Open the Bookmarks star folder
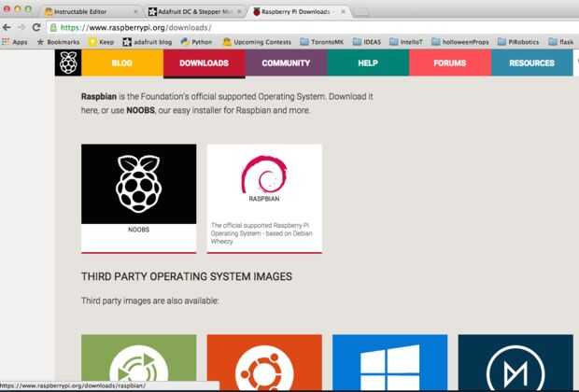 point(58,42)
